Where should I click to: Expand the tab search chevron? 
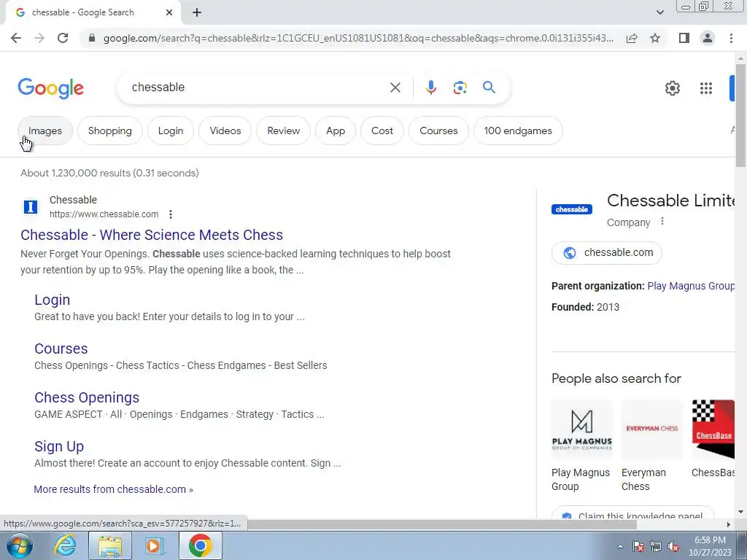[x=659, y=13]
